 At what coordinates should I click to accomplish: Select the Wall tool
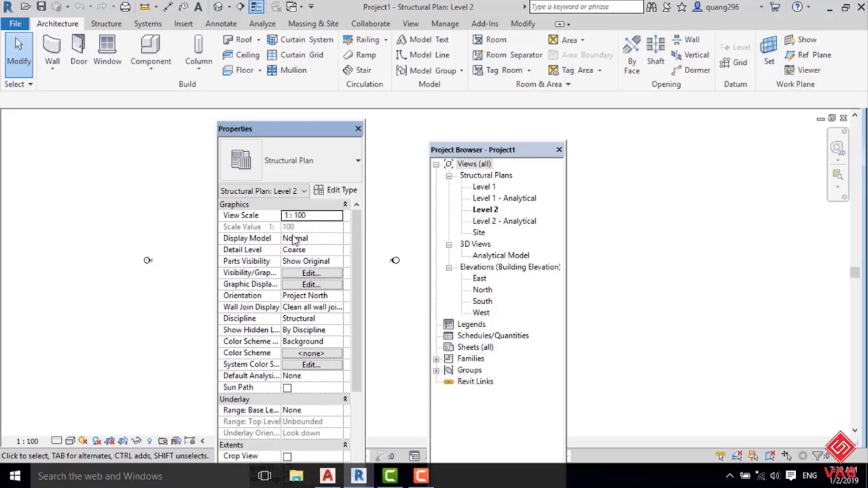tap(52, 52)
